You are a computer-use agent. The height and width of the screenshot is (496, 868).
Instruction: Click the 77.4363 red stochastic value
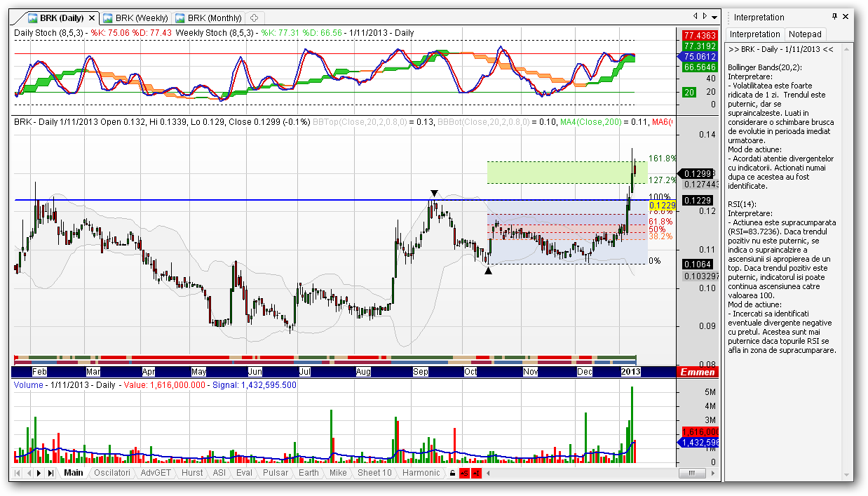[700, 35]
